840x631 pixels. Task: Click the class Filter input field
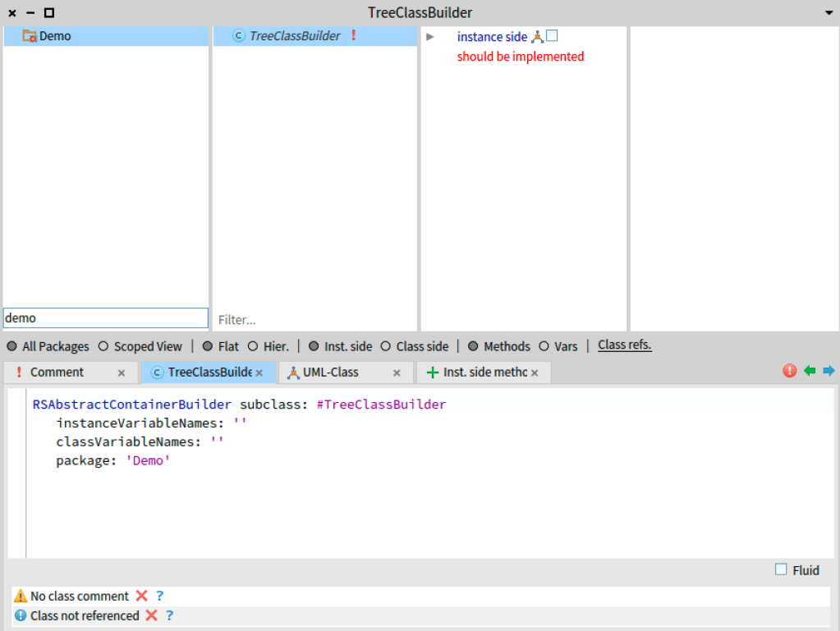[314, 319]
